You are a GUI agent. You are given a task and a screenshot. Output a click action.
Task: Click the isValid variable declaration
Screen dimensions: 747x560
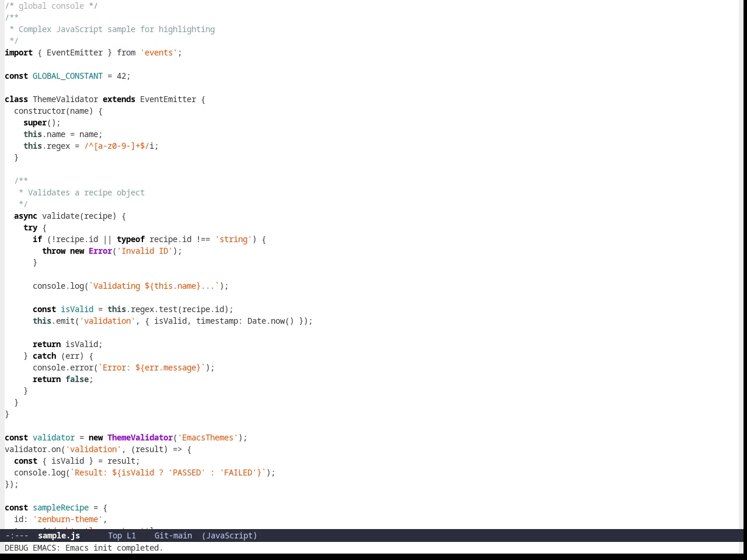[x=77, y=309]
